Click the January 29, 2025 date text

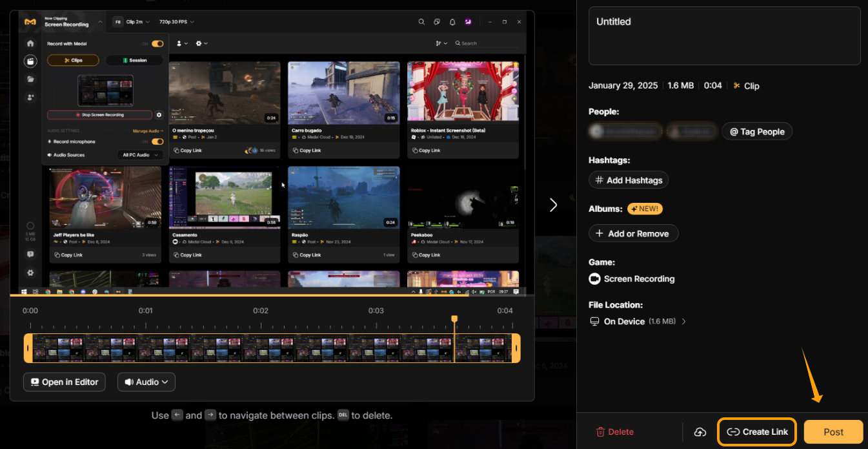click(623, 86)
